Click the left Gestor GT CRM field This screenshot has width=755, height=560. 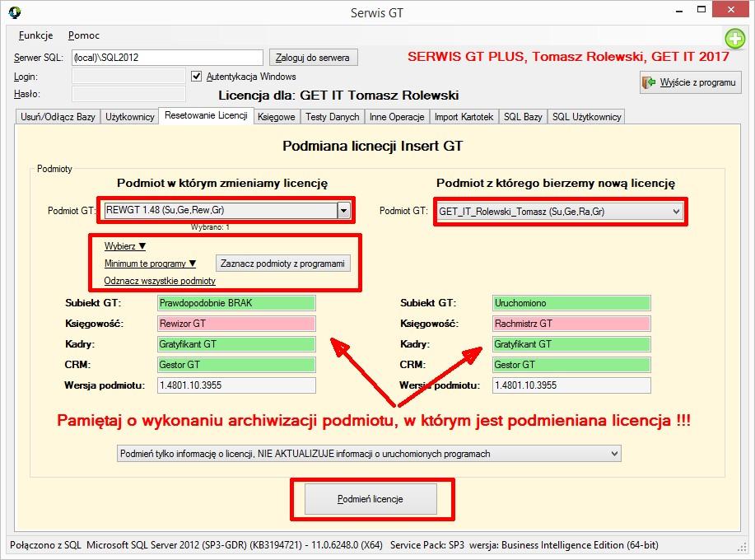[x=236, y=365]
